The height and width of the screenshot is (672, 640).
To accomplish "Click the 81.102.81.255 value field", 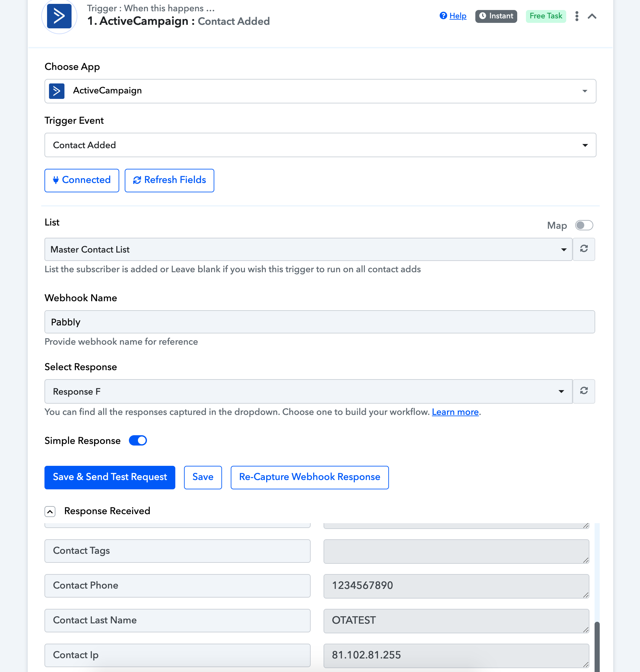I will pos(456,656).
